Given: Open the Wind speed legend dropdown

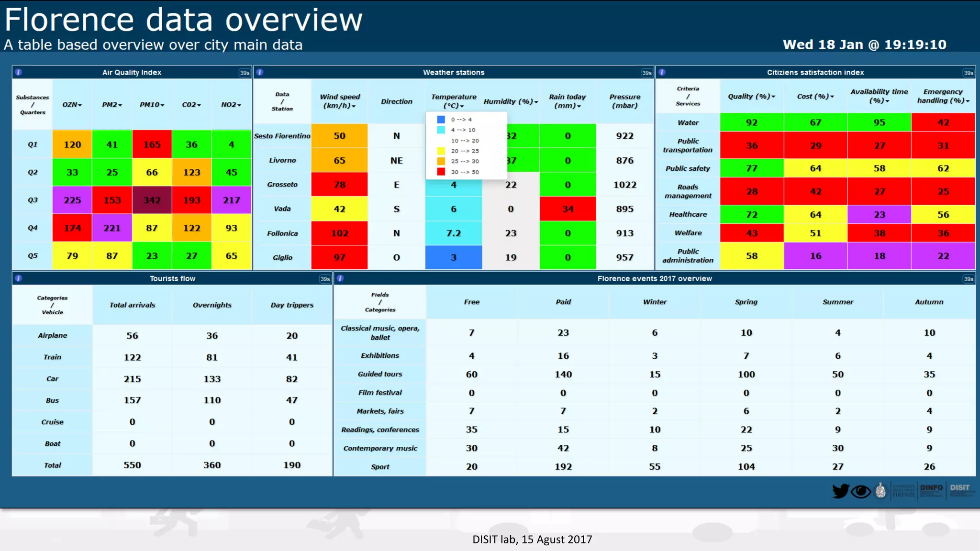Looking at the screenshot, I should click(x=354, y=106).
